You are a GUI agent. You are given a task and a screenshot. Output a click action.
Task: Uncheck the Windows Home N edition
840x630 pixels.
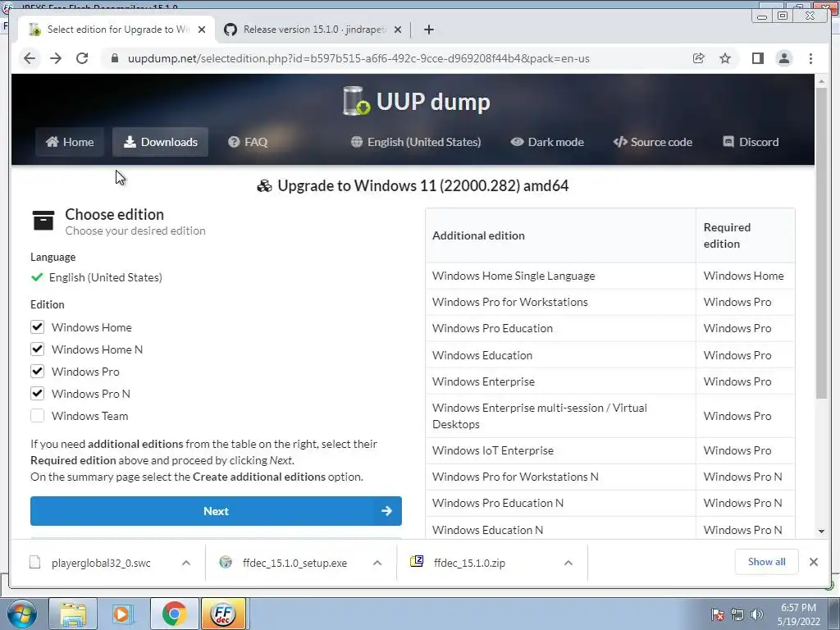(37, 349)
